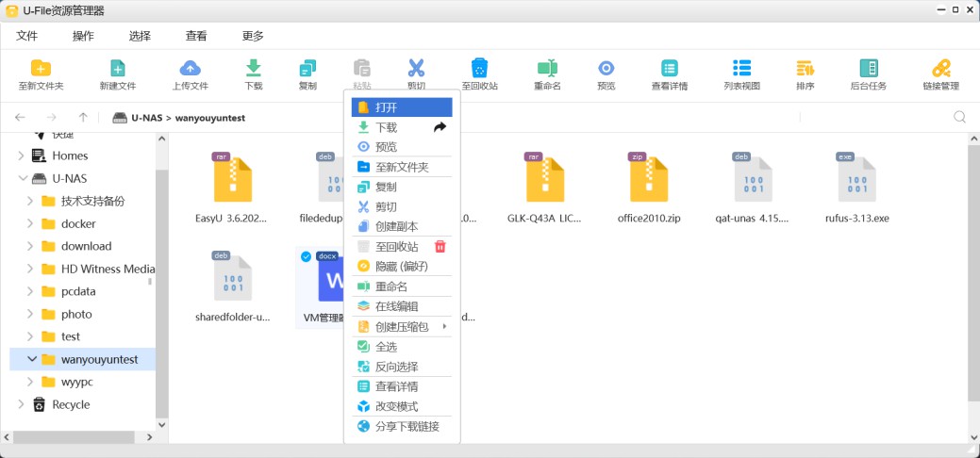Select the GLK-Q43A rar file
The width and height of the screenshot is (980, 458).
pyautogui.click(x=544, y=188)
